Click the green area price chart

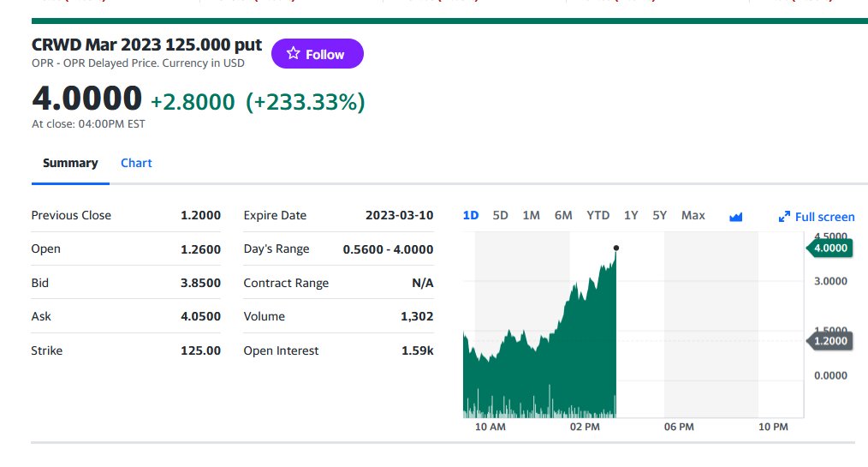[x=540, y=355]
